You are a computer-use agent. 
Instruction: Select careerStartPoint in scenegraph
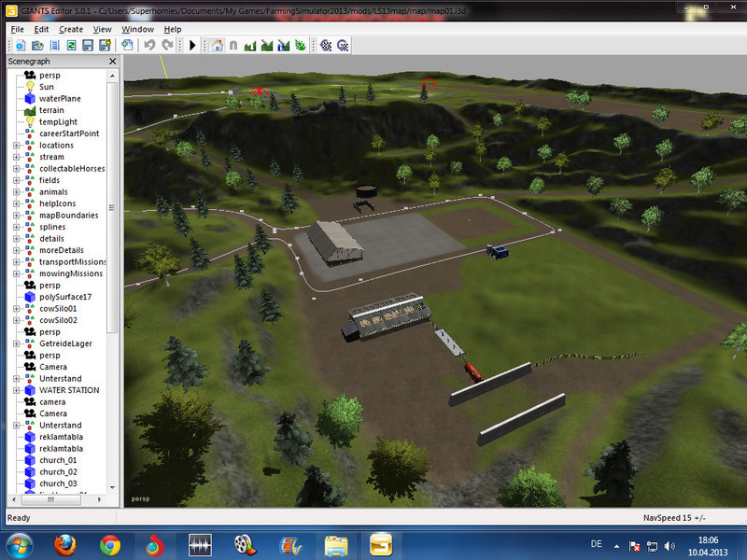tap(69, 133)
